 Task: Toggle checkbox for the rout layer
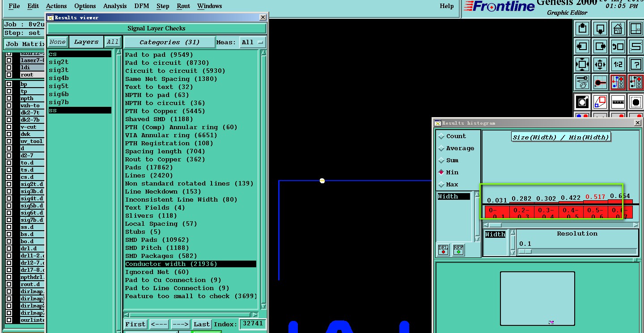[9, 75]
